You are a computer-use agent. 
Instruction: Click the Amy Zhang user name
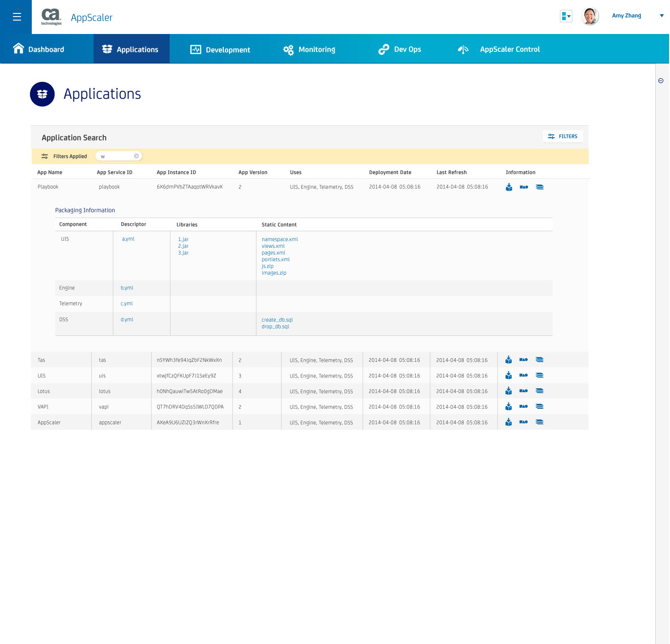tap(626, 16)
